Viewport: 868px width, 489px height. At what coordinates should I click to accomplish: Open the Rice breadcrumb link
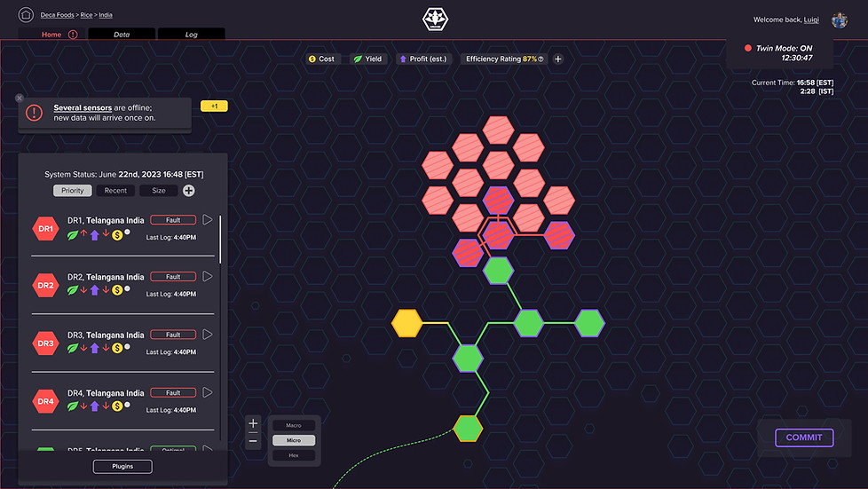[x=86, y=15]
